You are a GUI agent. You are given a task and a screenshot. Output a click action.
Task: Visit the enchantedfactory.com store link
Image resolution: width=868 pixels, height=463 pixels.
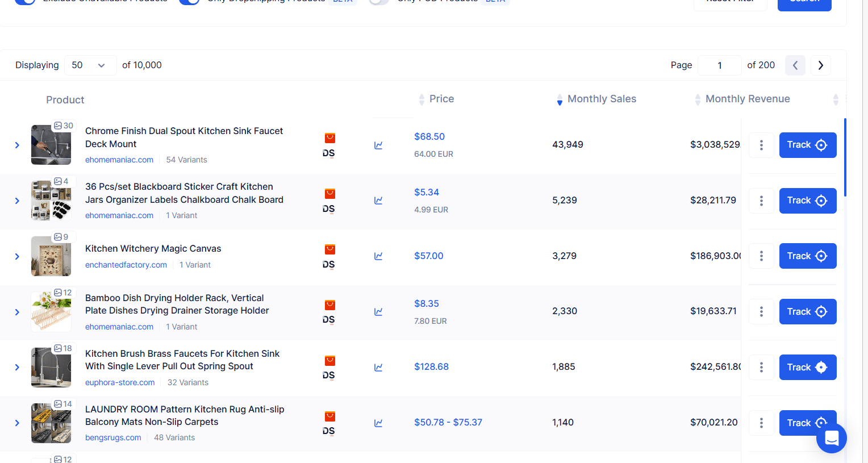[126, 265]
